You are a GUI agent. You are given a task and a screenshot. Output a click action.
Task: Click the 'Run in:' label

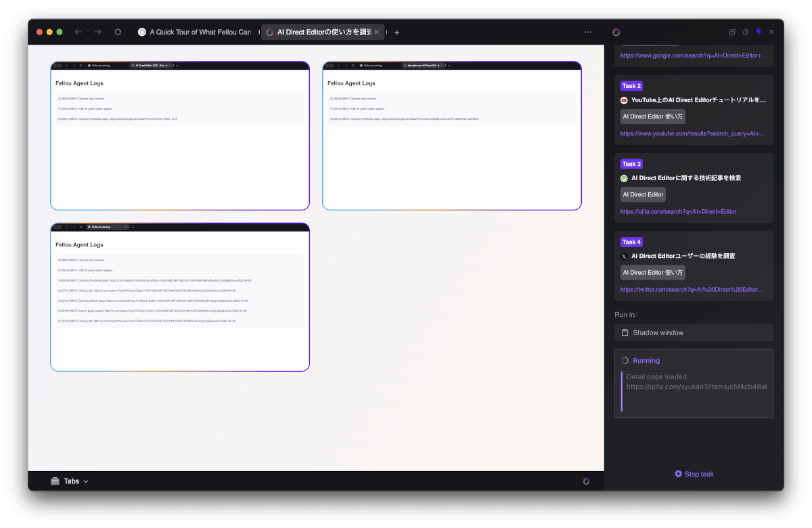[x=626, y=315]
